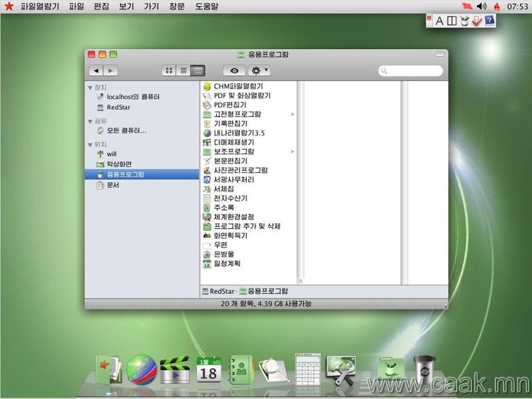
Task: Open will home folder in sidebar
Action: coord(106,154)
